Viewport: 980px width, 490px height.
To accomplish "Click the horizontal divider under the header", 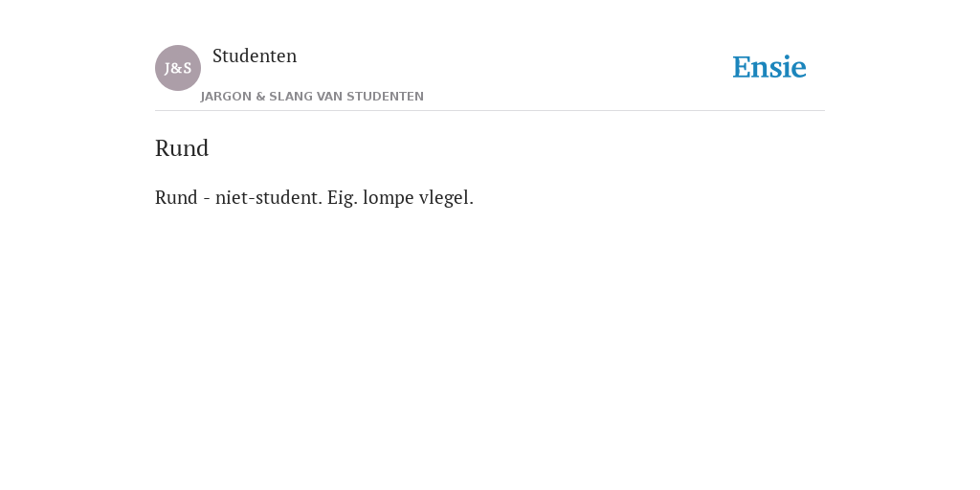I will click(490, 111).
